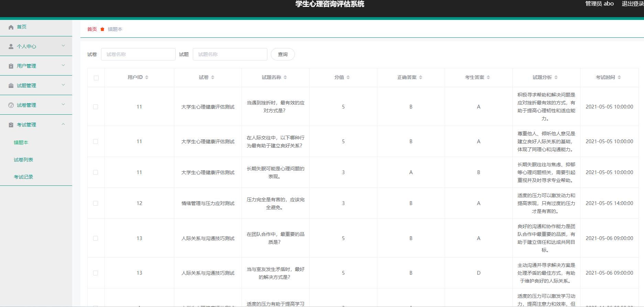Image resolution: width=644 pixels, height=307 pixels.
Task: Sort by 分值 column arrows
Action: [x=348, y=77]
